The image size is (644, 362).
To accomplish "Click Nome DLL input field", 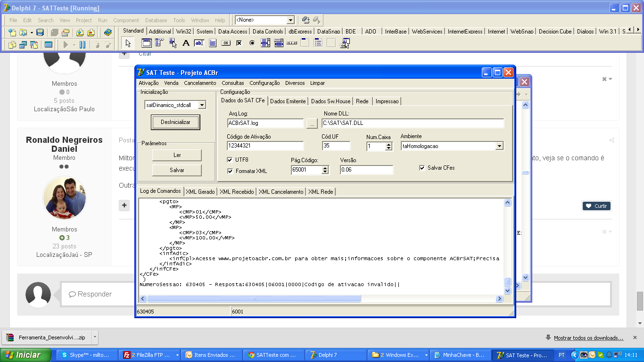I will click(413, 123).
